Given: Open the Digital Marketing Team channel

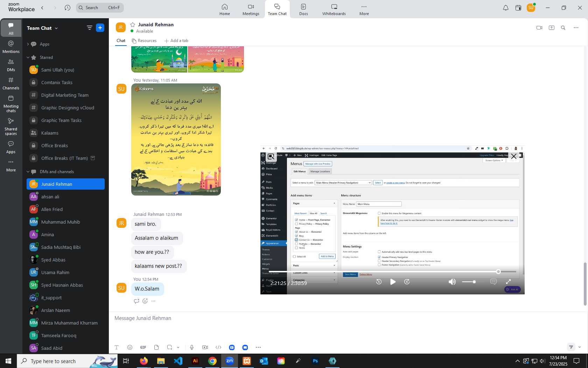Looking at the screenshot, I should click(65, 95).
